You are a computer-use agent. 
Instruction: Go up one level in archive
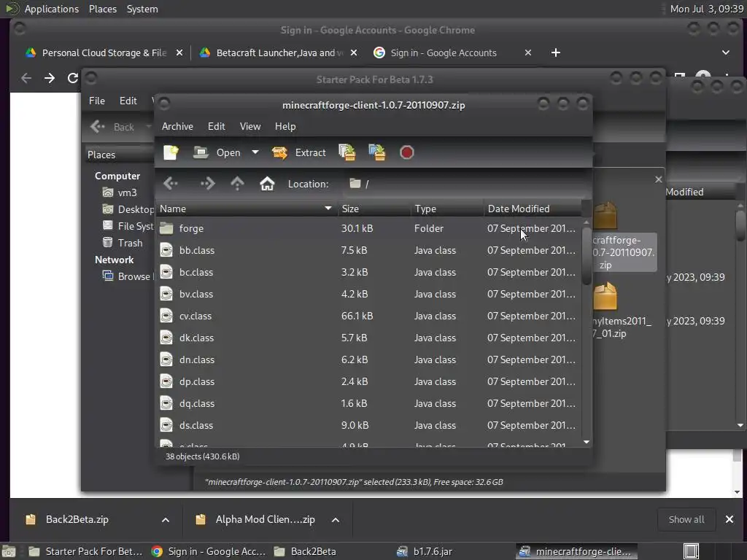point(237,183)
